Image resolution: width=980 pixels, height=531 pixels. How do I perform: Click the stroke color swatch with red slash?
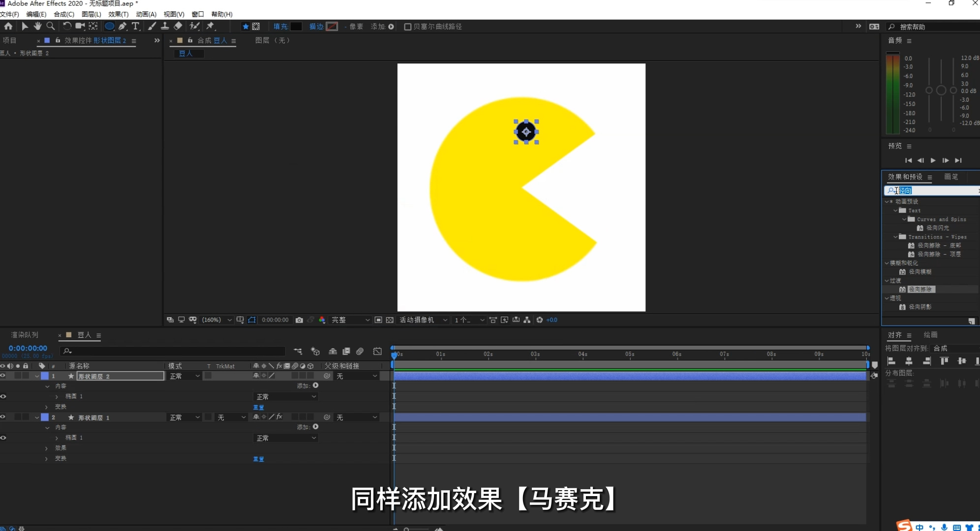tap(332, 27)
